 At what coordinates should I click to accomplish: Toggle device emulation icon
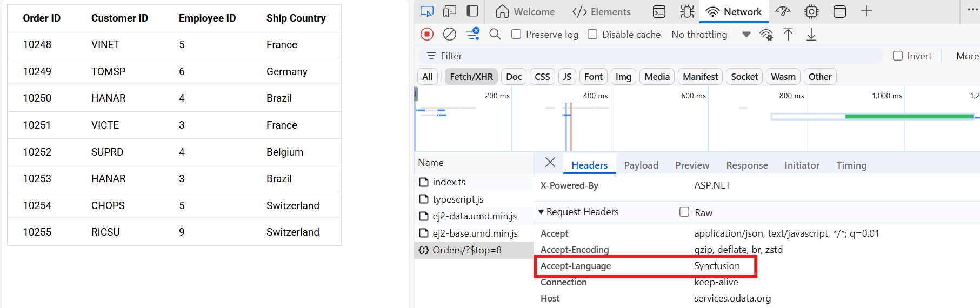click(450, 11)
